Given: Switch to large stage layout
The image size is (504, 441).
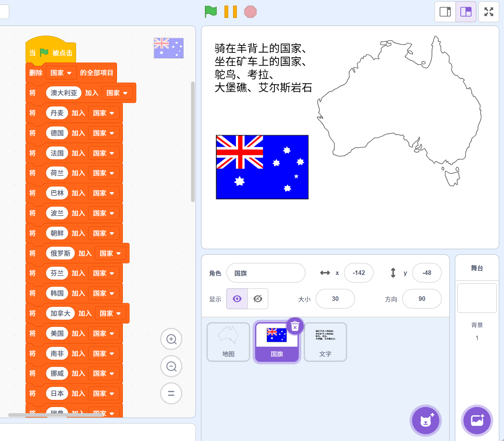Looking at the screenshot, I should point(466,12).
